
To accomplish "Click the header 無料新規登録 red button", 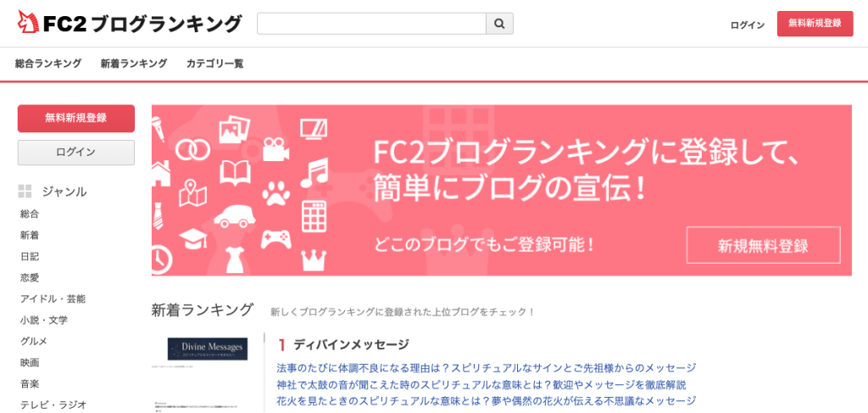I will tap(815, 24).
